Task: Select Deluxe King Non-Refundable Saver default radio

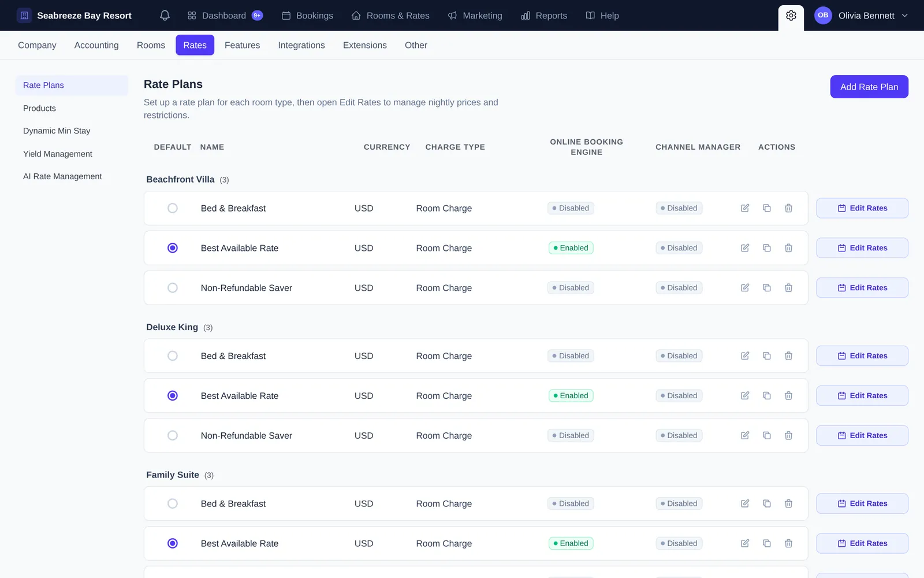Action: 173,436
